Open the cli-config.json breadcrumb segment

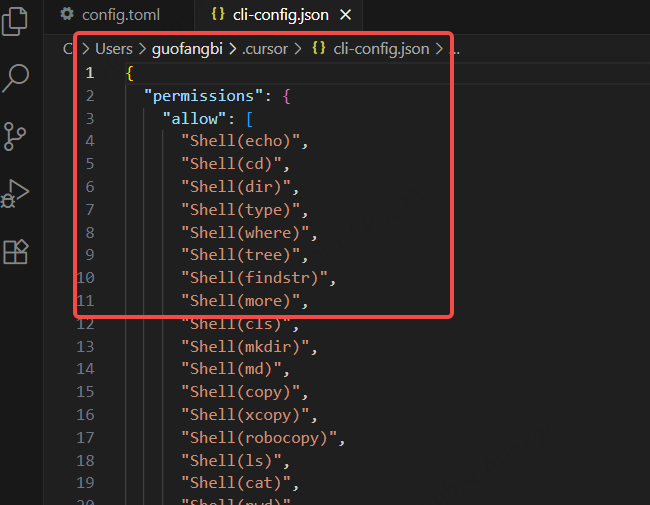pyautogui.click(x=381, y=49)
